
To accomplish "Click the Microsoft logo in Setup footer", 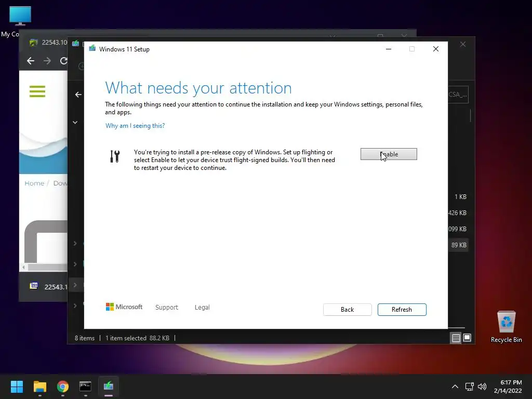I will pos(124,307).
